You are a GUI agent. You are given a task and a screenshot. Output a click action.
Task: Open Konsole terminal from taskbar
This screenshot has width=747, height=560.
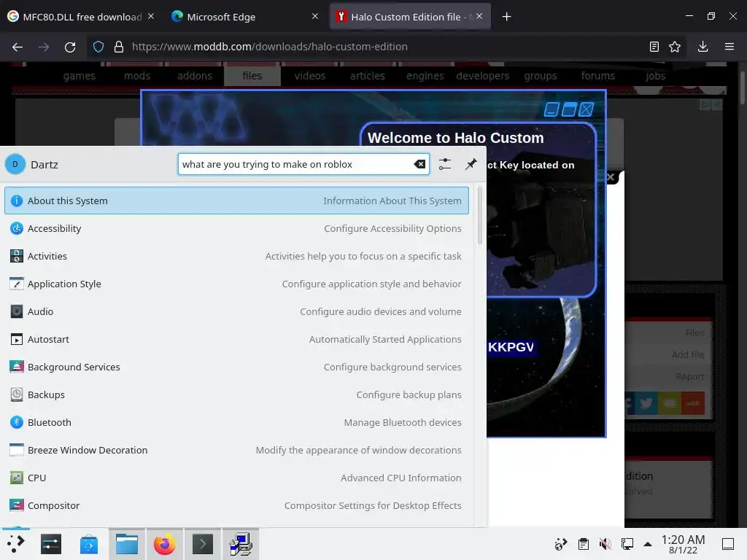[203, 544]
